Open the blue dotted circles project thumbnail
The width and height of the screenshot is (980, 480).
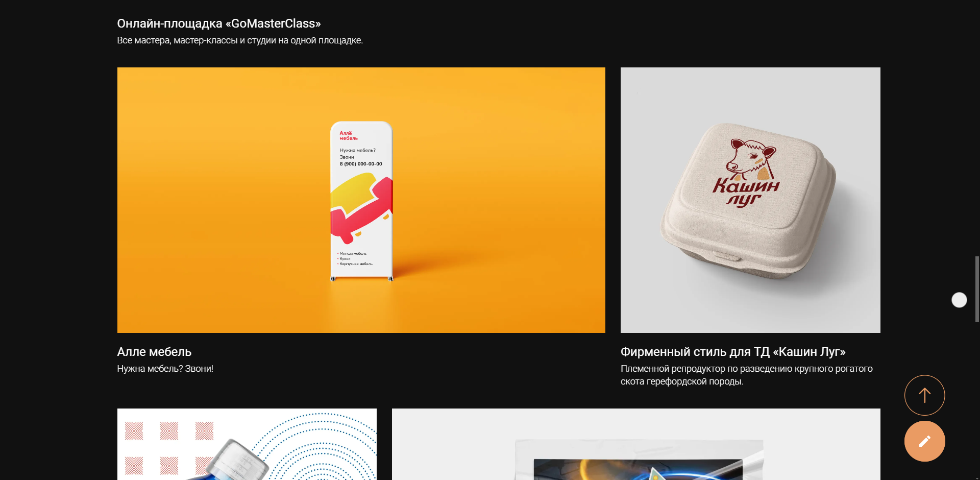(x=247, y=444)
